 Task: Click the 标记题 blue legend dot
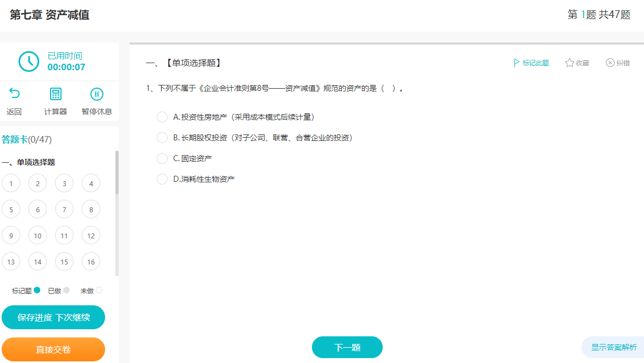36,290
